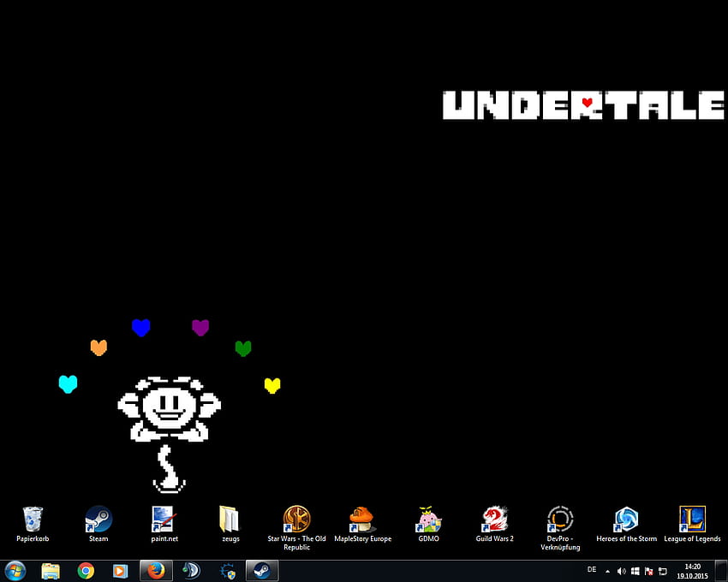Open the network tray icon
The image size is (728, 582).
(663, 572)
